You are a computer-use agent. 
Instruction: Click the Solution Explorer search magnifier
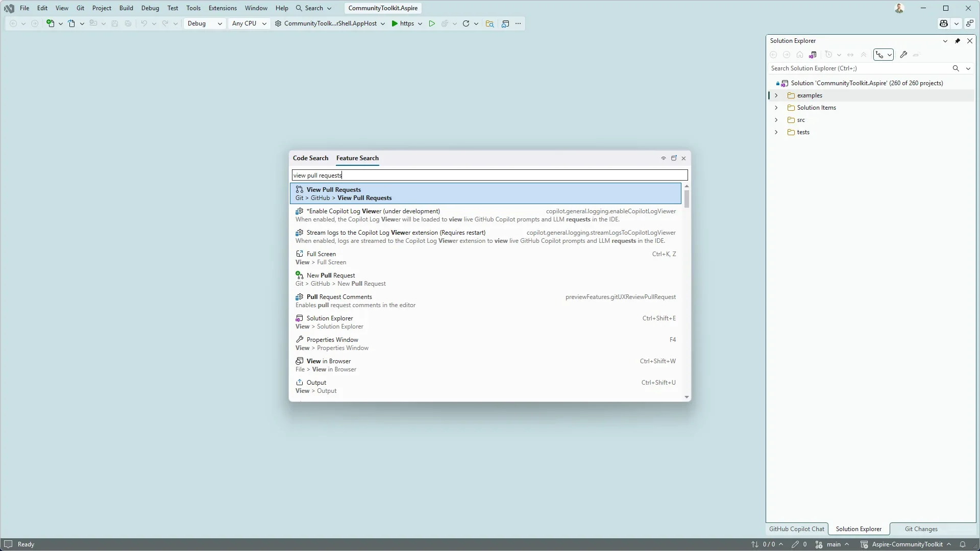[956, 68]
